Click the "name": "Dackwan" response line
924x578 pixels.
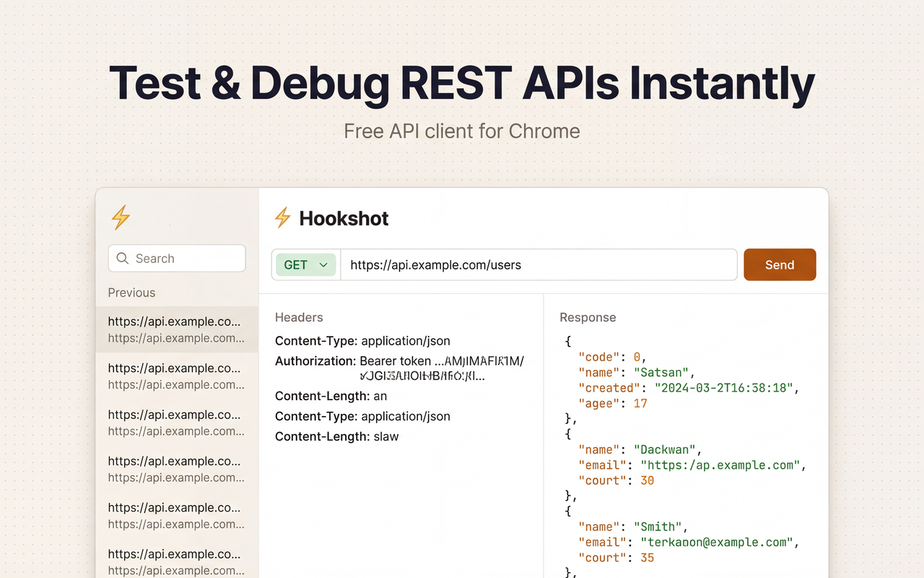(640, 449)
